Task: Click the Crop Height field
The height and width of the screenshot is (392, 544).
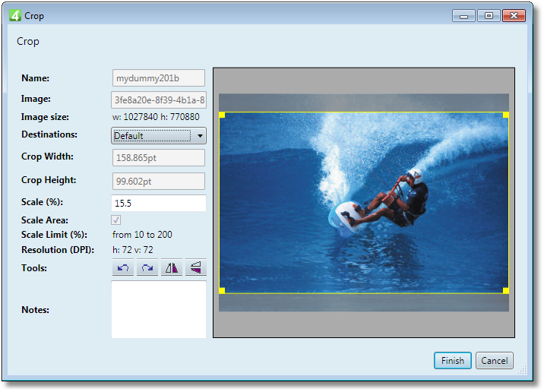Action: click(x=159, y=182)
